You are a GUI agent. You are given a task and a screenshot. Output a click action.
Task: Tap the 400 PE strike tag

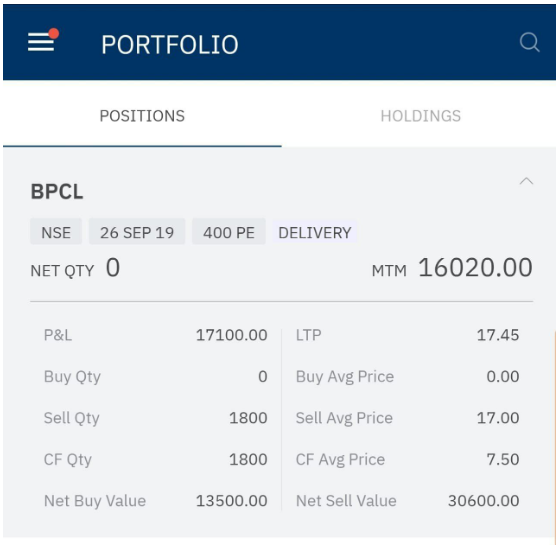pyautogui.click(x=229, y=233)
